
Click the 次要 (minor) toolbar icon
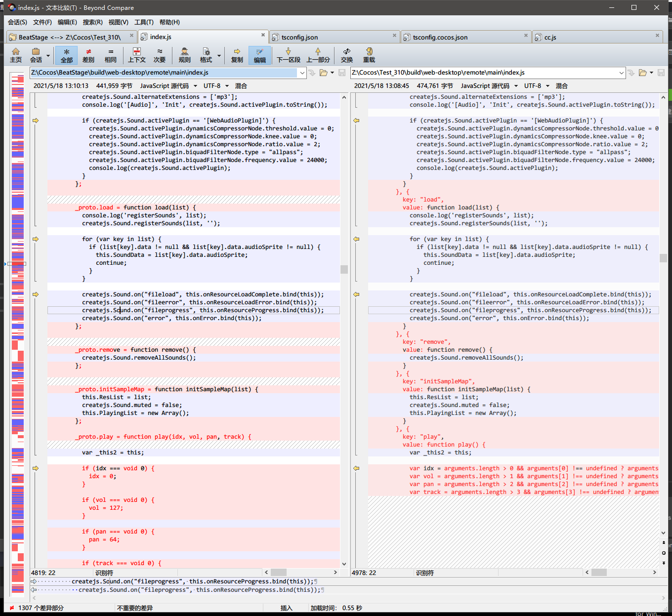[160, 55]
